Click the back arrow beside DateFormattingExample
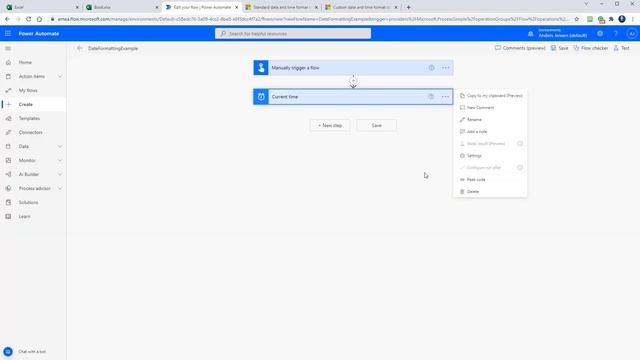Screen dimensions: 640x360 tap(80, 48)
